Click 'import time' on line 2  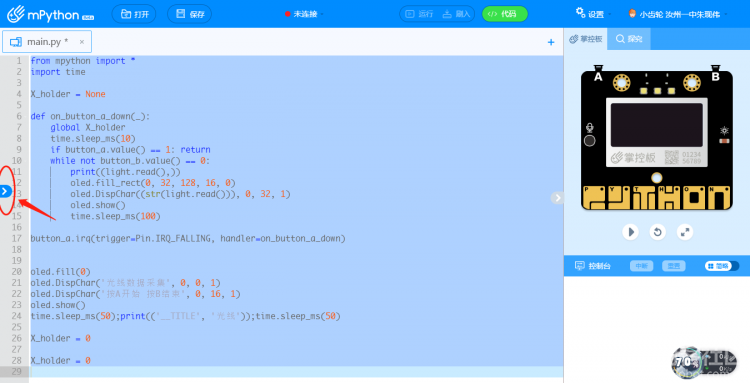coord(58,72)
